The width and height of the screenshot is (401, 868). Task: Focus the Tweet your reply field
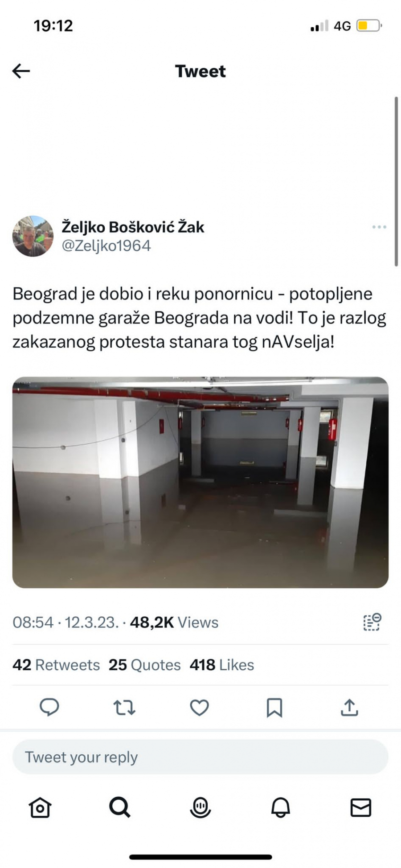tap(200, 757)
